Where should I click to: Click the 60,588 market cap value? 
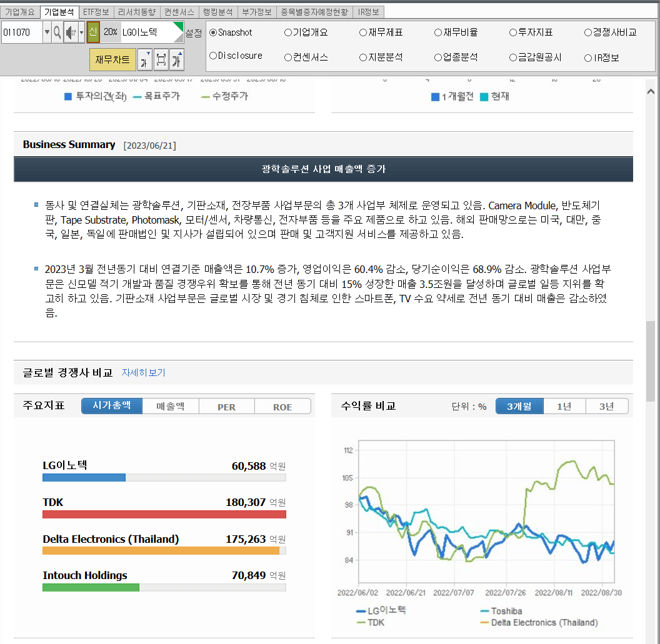[x=249, y=466]
